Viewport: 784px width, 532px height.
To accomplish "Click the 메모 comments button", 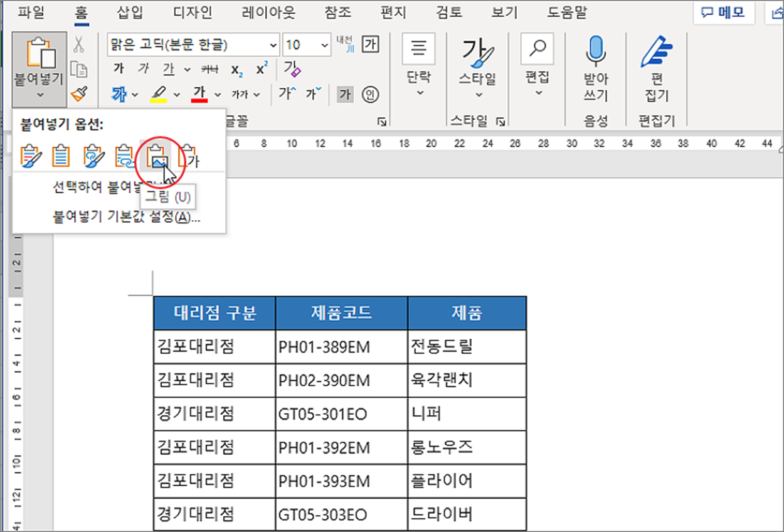I will pos(723,13).
